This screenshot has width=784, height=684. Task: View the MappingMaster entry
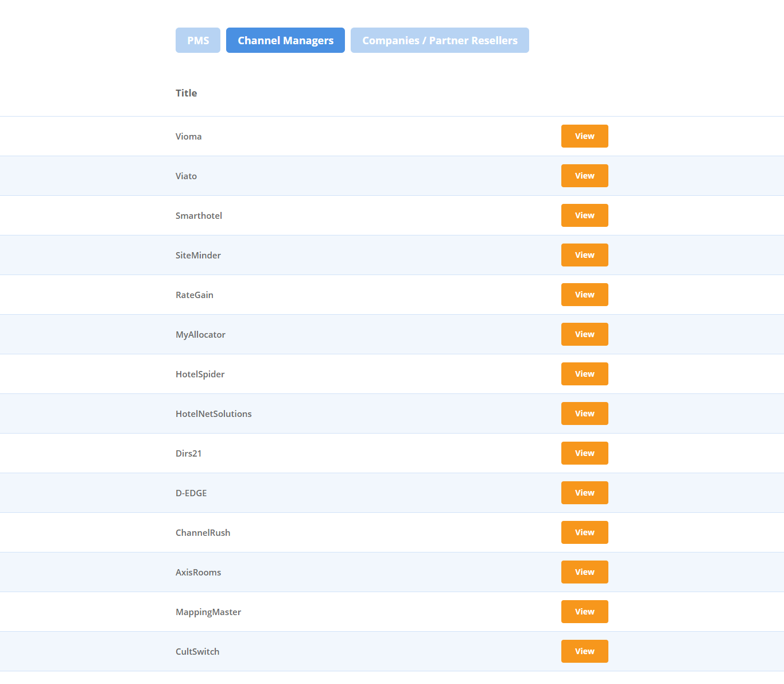point(584,612)
